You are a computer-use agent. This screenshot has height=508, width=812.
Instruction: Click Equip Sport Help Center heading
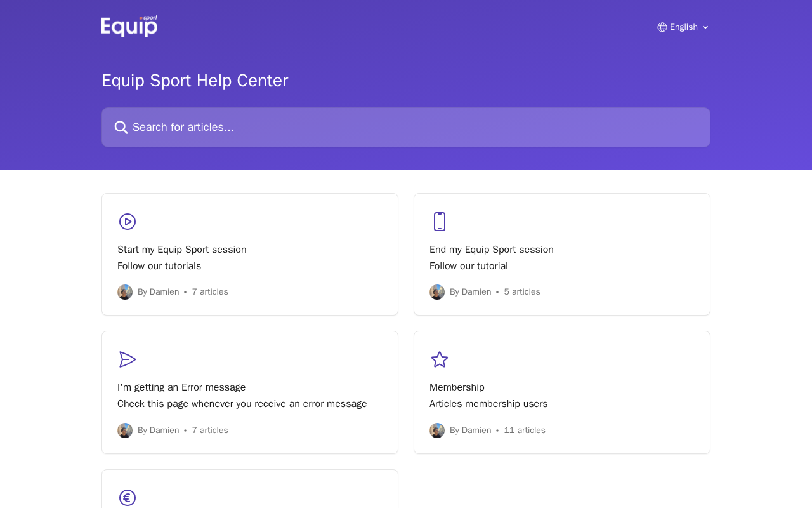195,81
